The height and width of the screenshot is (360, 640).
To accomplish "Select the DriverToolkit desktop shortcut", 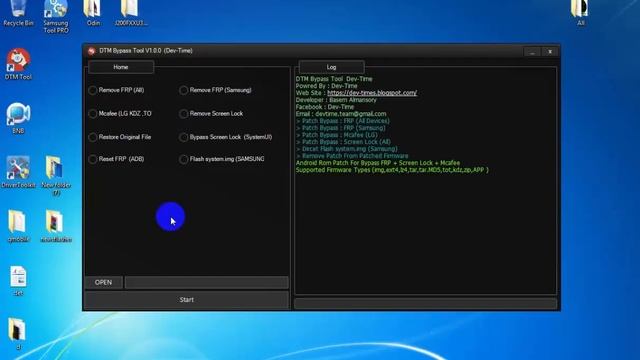I will [18, 172].
